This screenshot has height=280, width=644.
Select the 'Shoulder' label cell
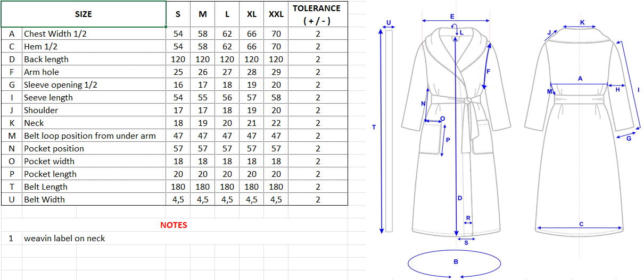pos(94,110)
